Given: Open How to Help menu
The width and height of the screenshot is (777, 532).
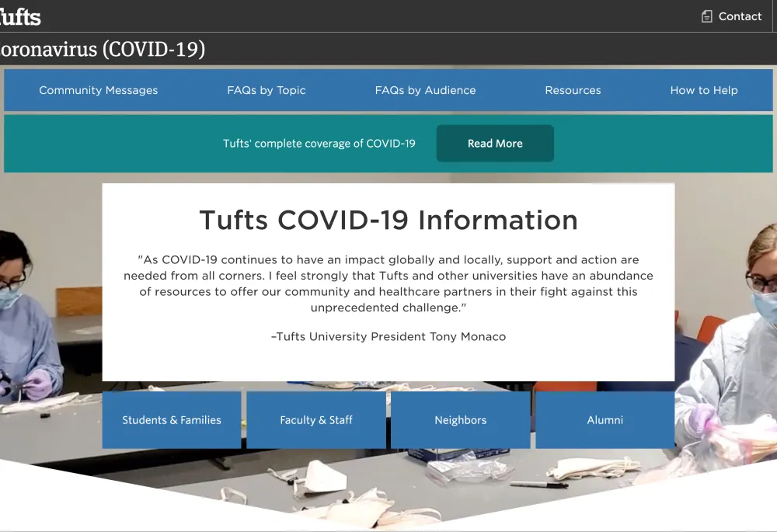Looking at the screenshot, I should [704, 90].
